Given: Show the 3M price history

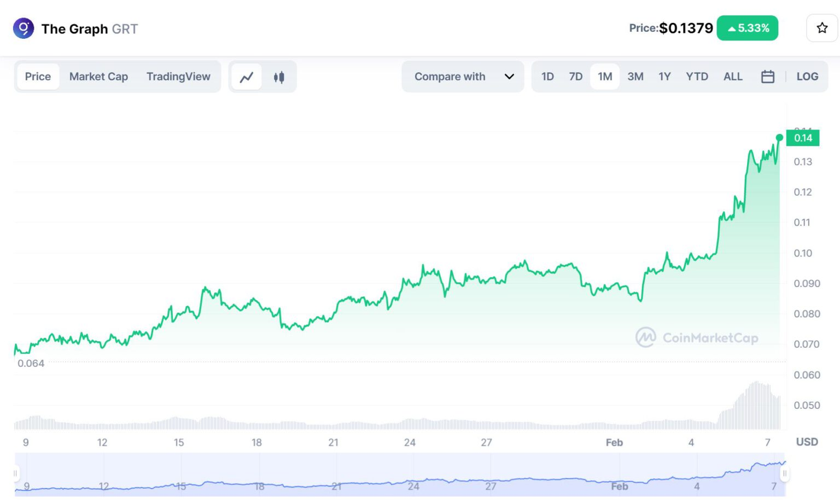Looking at the screenshot, I should [635, 77].
